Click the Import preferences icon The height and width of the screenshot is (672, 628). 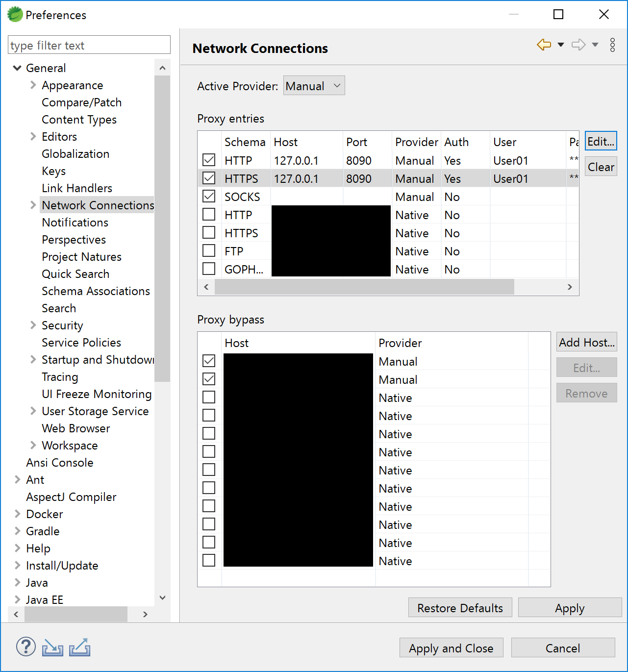[x=52, y=647]
